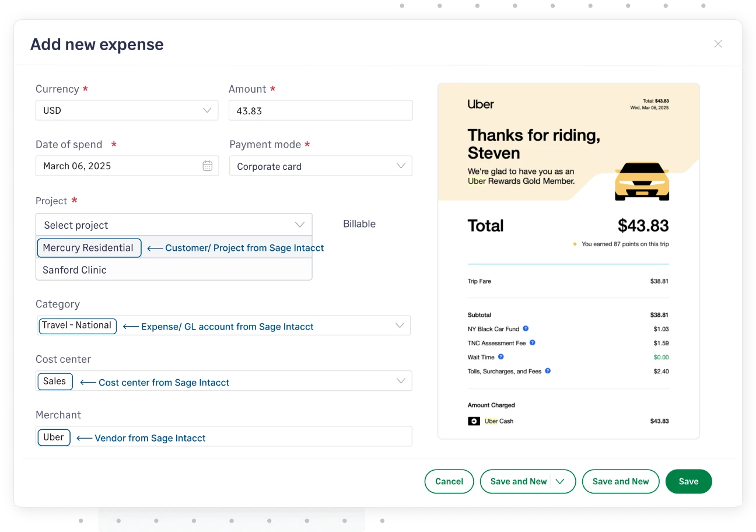
Task: Expand the Save and New split-button chevron
Action: coord(561,481)
